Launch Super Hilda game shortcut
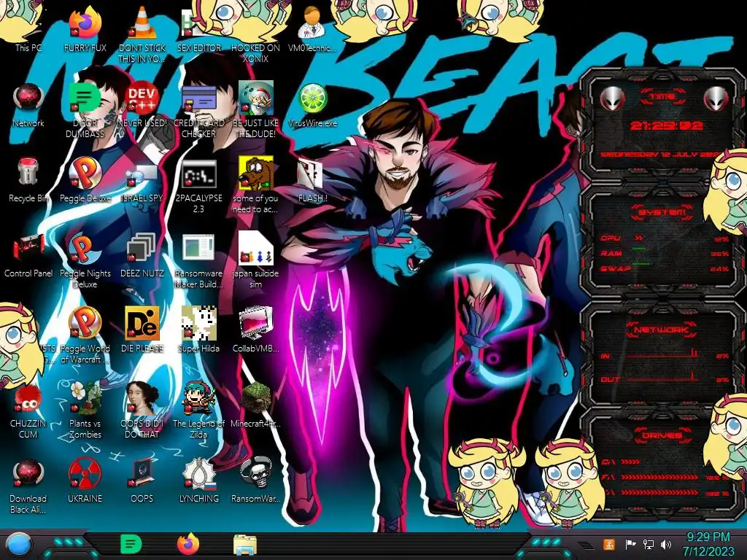Viewport: 747px width, 560px height. 198,330
